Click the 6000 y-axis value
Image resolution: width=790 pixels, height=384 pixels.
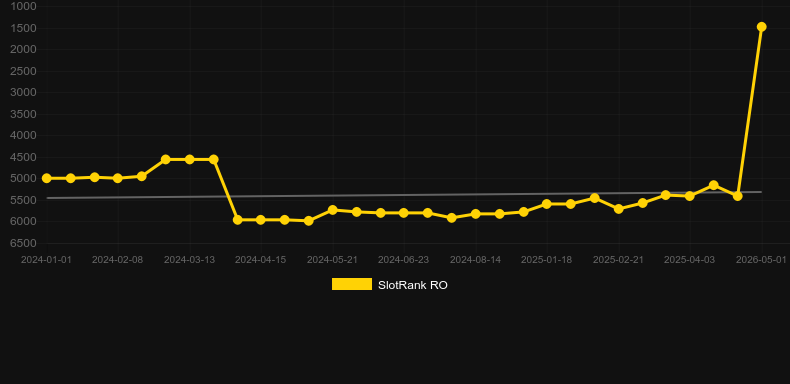point(23,222)
